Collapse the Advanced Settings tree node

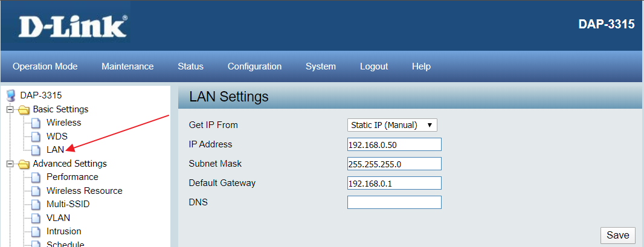[x=10, y=164]
